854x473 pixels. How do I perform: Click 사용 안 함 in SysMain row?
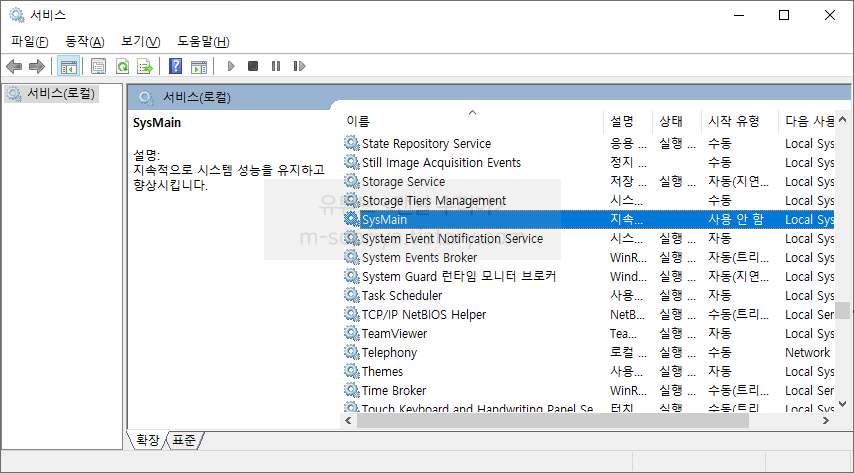click(735, 220)
